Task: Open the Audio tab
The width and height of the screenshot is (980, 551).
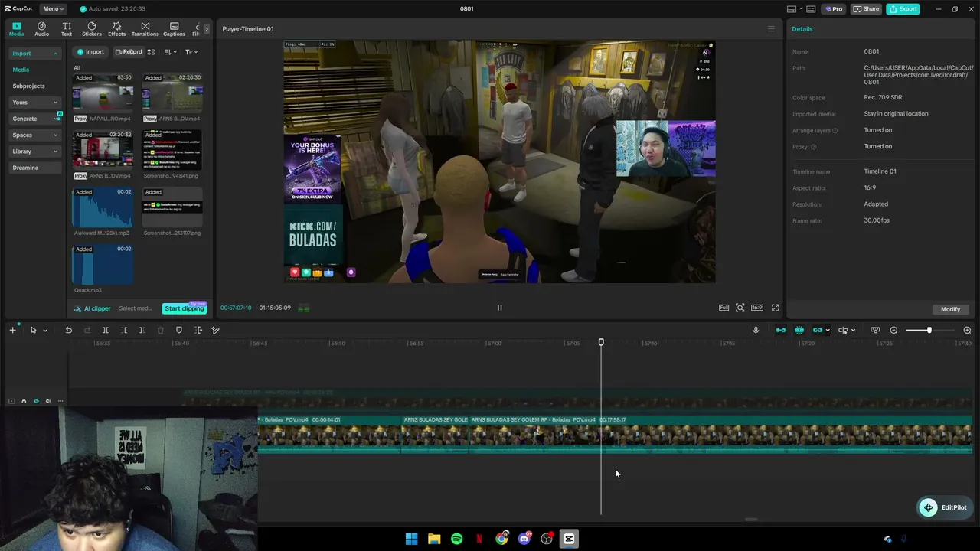Action: tap(41, 29)
